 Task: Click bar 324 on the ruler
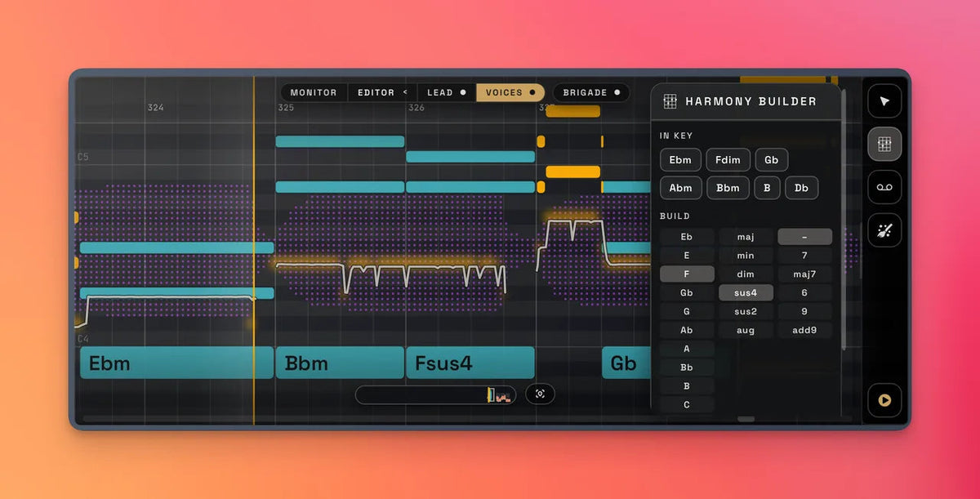pyautogui.click(x=155, y=108)
